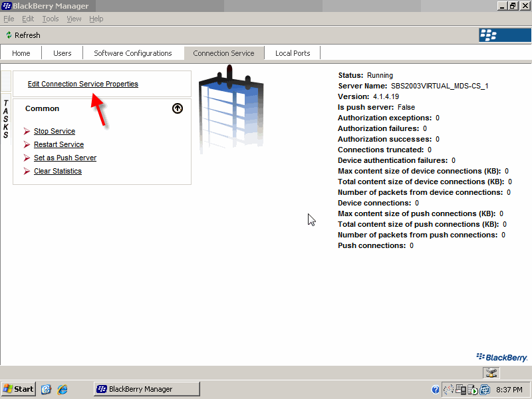This screenshot has height=399, width=532.
Task: Open the Help menu
Action: [96, 19]
